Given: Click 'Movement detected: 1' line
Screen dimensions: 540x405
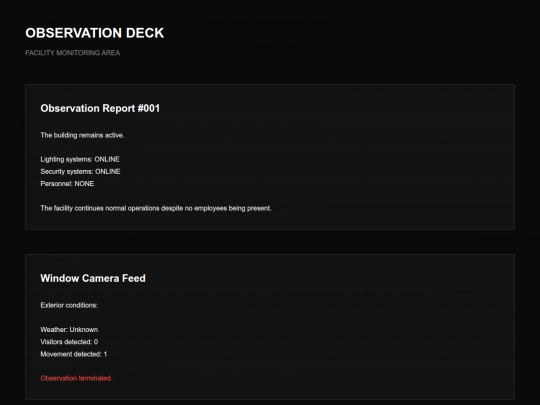Looking at the screenshot, I should (74, 354).
